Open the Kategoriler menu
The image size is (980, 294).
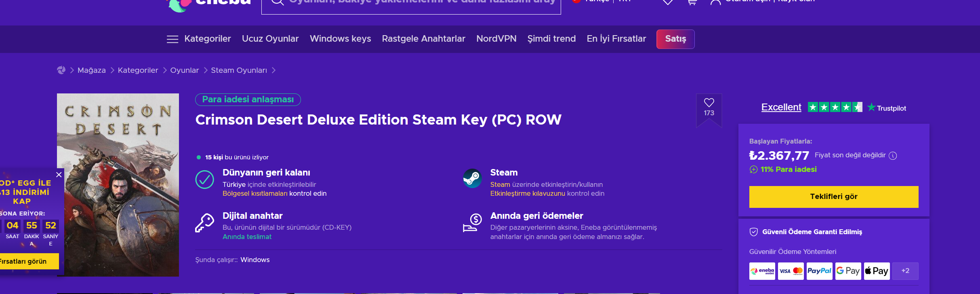[x=208, y=39]
